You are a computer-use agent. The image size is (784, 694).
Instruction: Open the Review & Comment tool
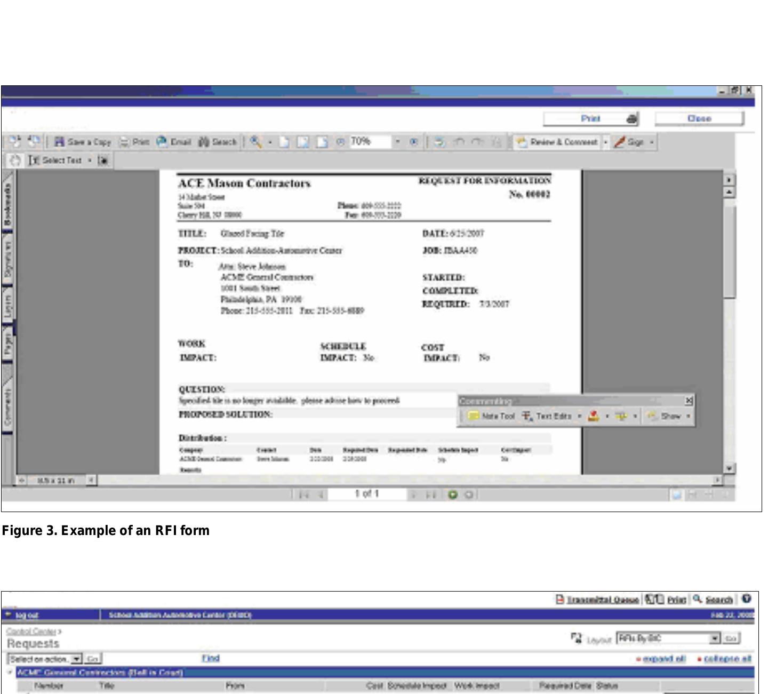[x=557, y=142]
